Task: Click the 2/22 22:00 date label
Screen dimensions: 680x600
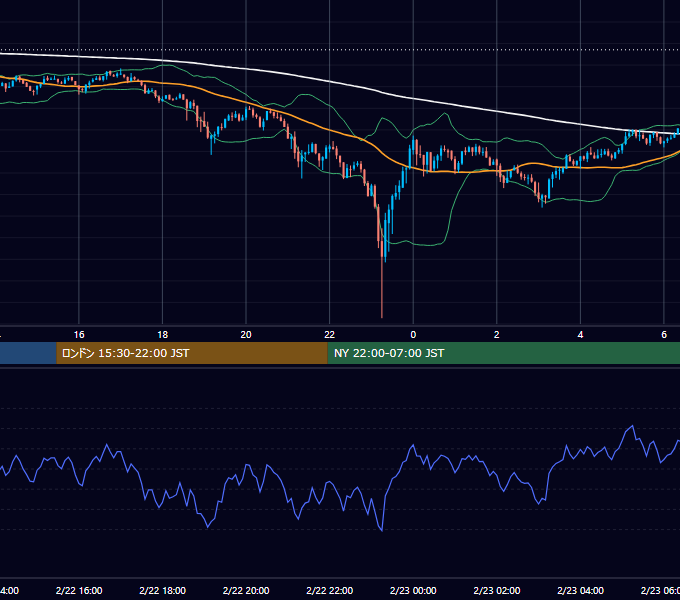Action: tap(330, 590)
